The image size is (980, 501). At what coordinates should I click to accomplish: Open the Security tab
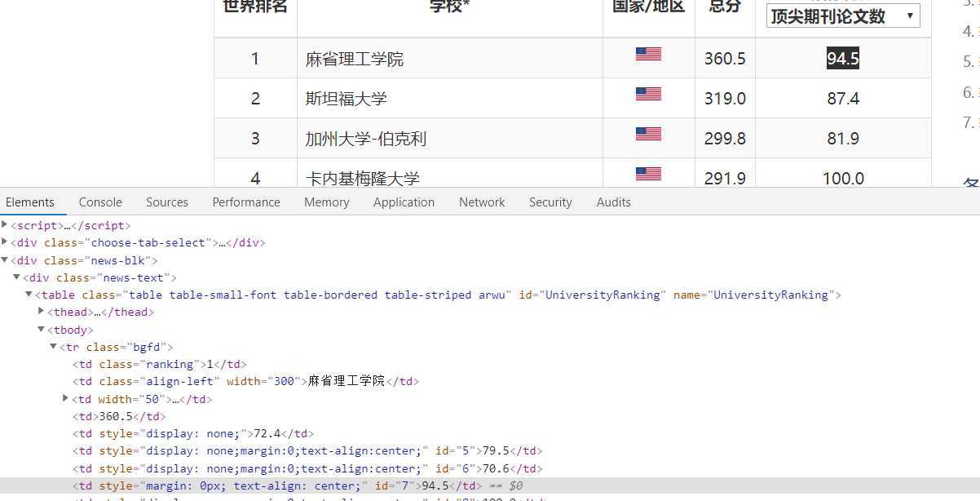pos(550,202)
